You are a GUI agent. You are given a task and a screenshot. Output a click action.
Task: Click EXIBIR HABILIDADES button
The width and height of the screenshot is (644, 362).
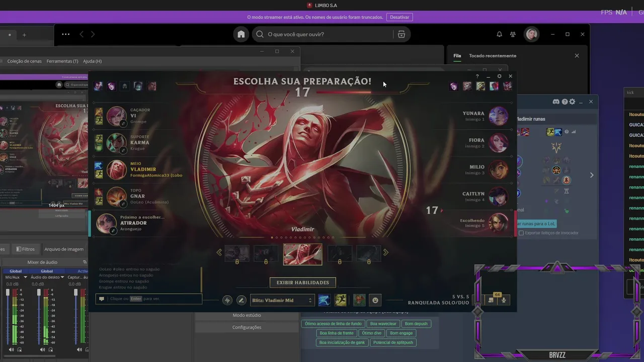(x=302, y=283)
